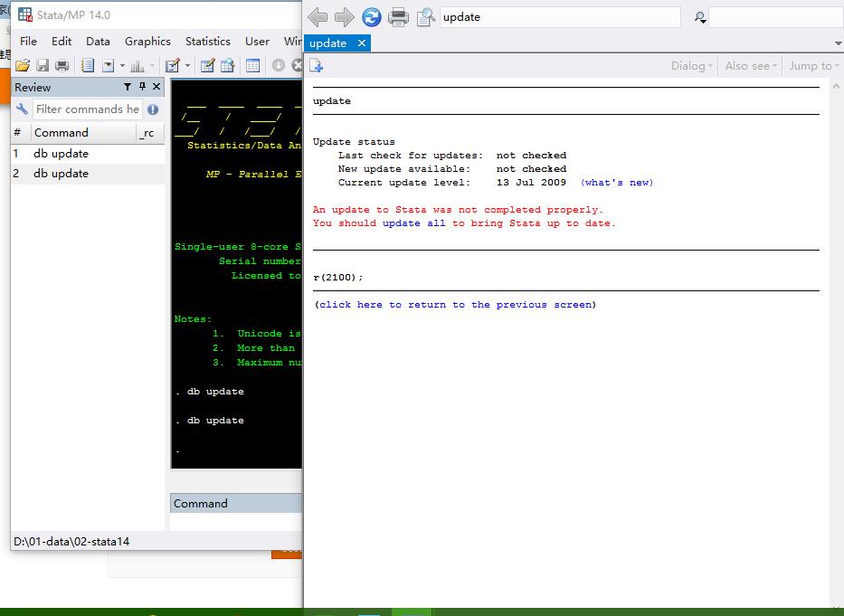This screenshot has width=844, height=616.
Task: Expand the Do-file Editor dropdown arrow
Action: pyautogui.click(x=188, y=65)
